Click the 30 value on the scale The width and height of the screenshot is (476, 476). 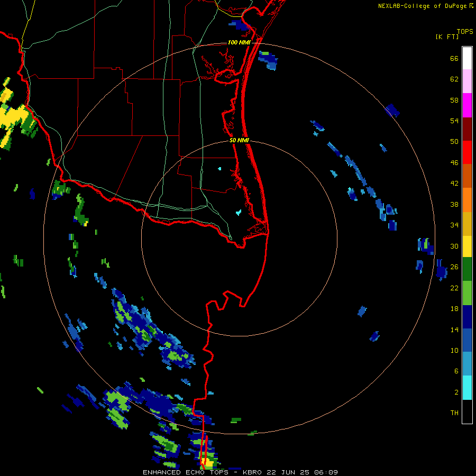(x=454, y=246)
